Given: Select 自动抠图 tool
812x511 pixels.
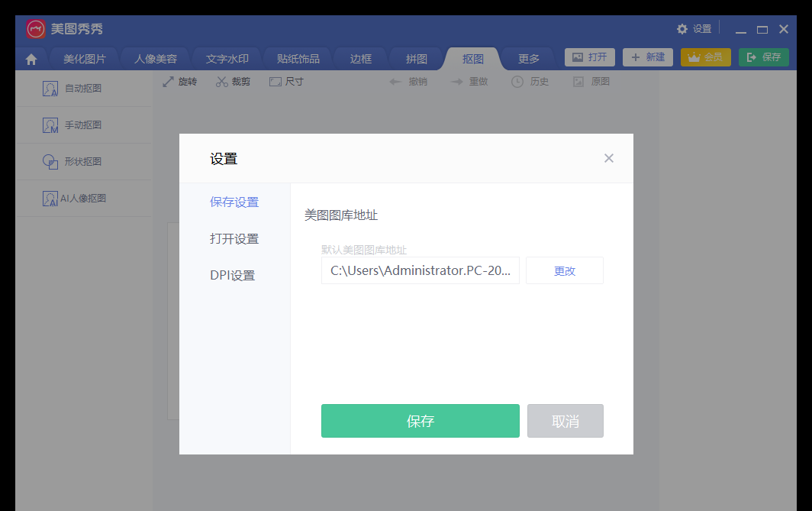Looking at the screenshot, I should coord(83,89).
